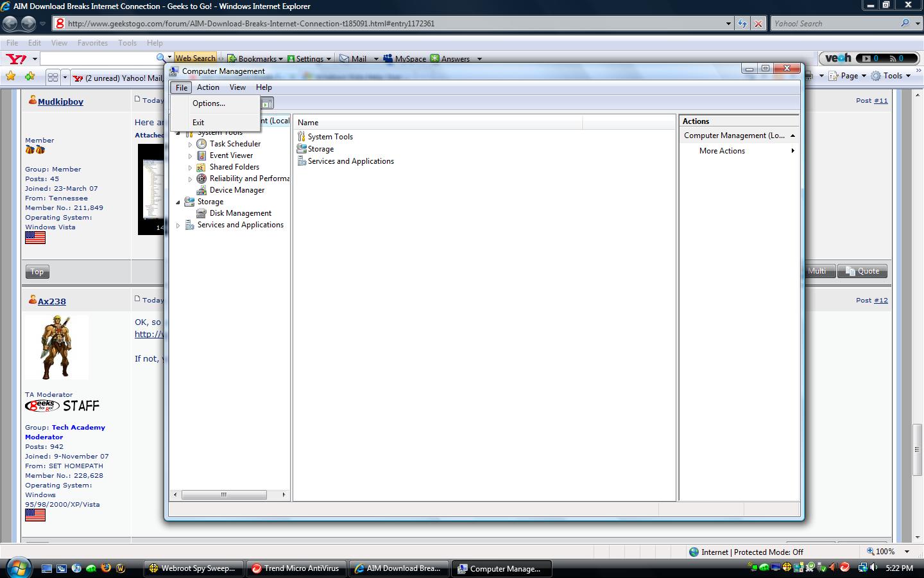Click the forum page vertical scrollbar thumb
The width and height of the screenshot is (924, 578).
coord(918,449)
